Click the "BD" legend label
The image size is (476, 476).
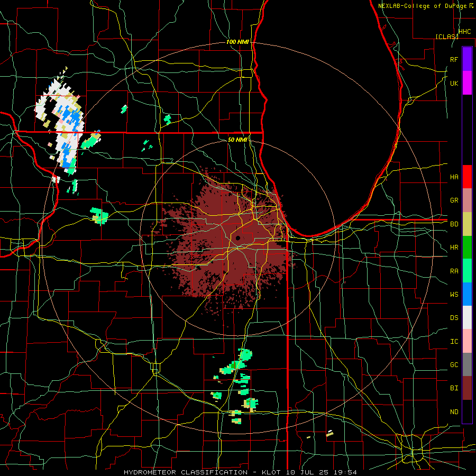(x=454, y=224)
